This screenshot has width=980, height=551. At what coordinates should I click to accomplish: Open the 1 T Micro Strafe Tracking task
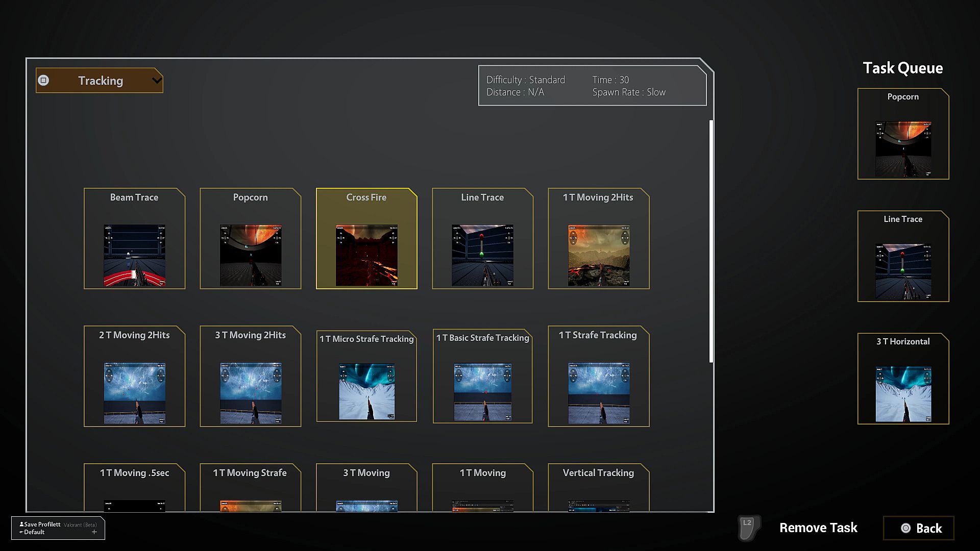coord(366,377)
